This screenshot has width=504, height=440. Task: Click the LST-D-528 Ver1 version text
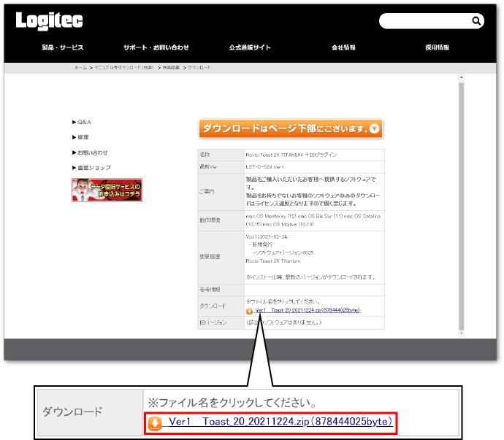tap(265, 167)
